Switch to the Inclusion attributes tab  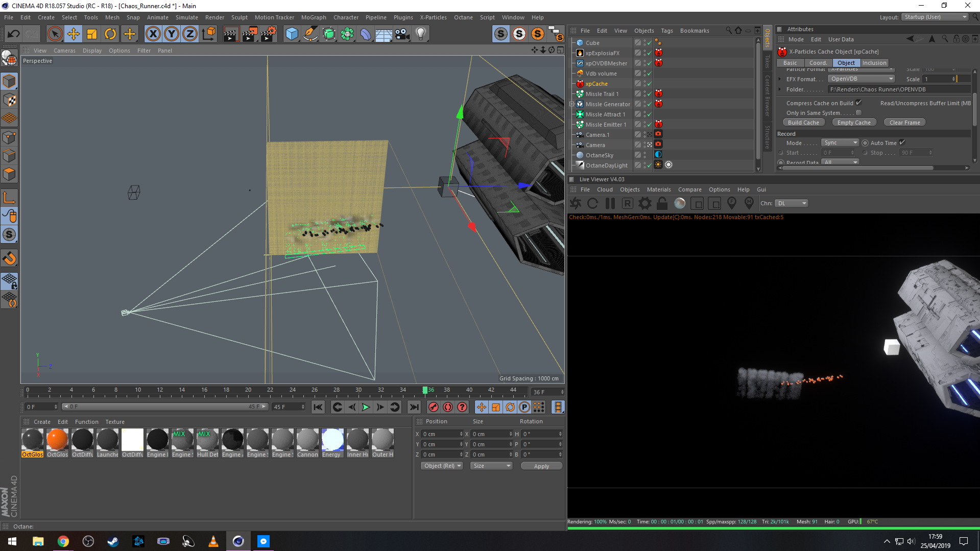[x=874, y=63]
